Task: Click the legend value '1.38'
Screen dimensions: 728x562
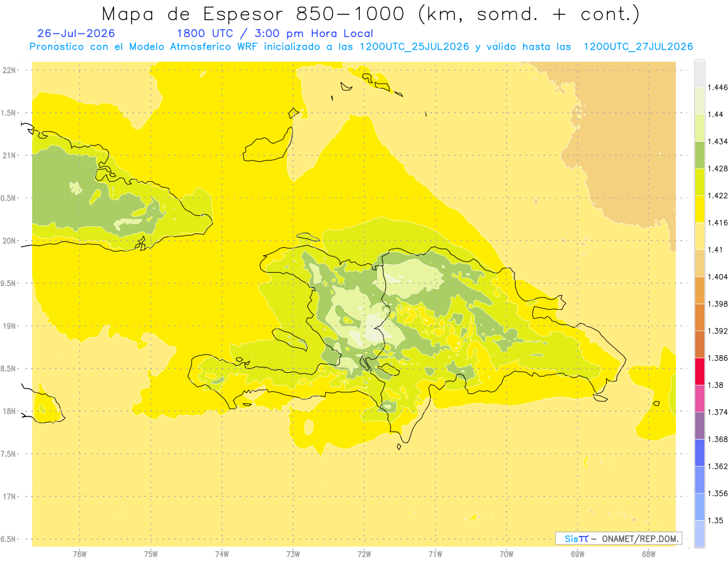Action: (x=716, y=385)
